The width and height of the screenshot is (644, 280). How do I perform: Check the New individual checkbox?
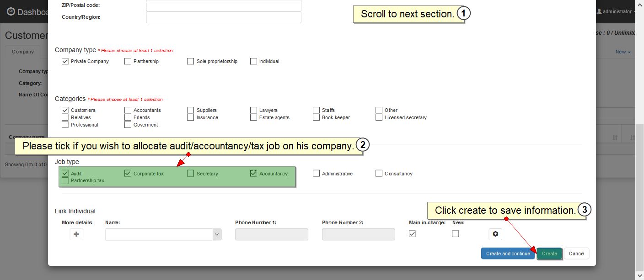click(455, 234)
